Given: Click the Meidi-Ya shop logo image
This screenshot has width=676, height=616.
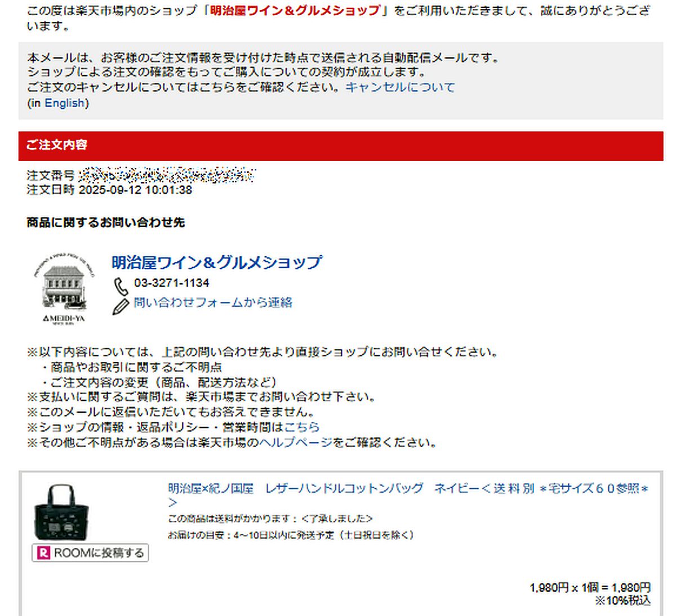Looking at the screenshot, I should tap(64, 287).
